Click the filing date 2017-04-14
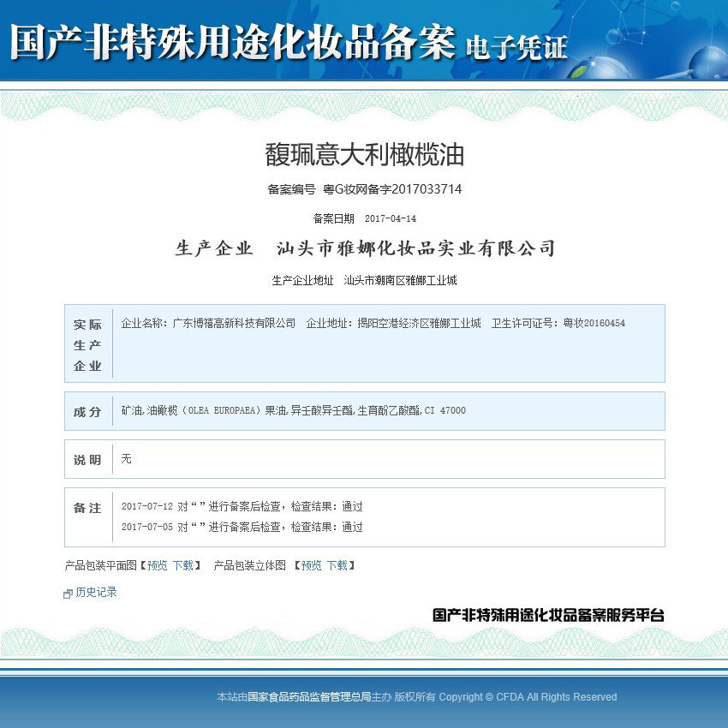 tap(391, 218)
